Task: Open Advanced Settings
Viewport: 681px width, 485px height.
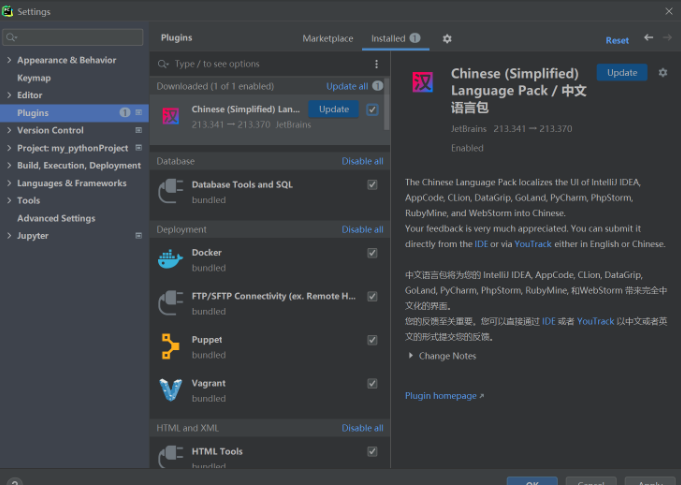Action: [56, 218]
